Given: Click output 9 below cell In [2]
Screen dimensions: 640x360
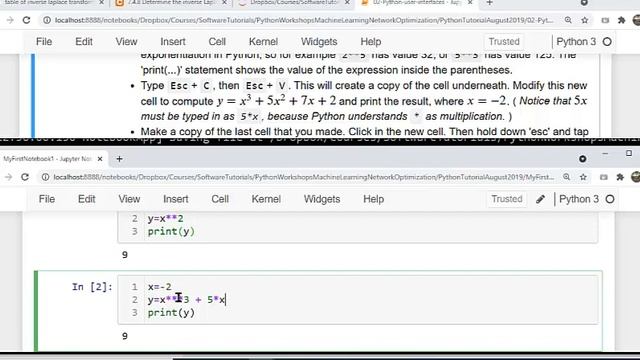Looking at the screenshot, I should [125, 336].
